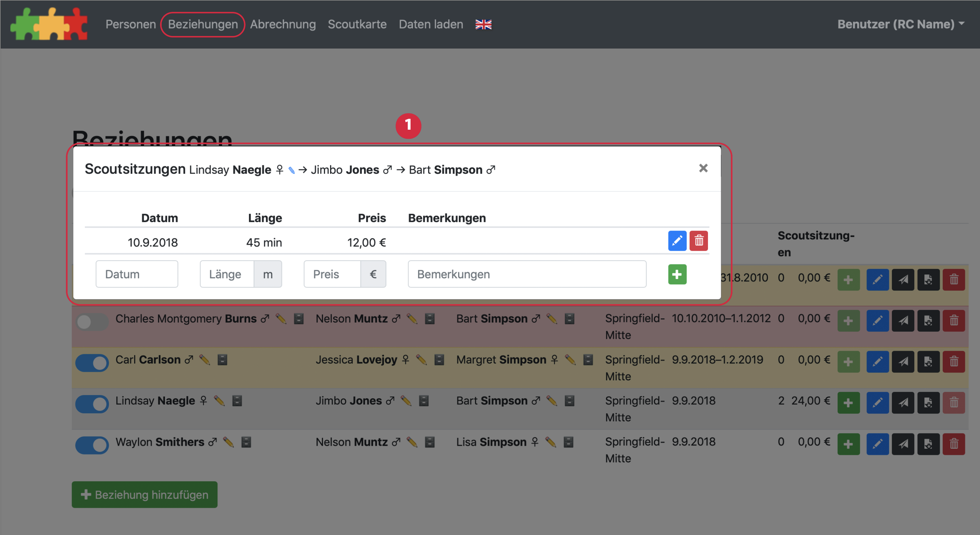Click red trash icon in Charles Montgomery Burns row

[954, 320]
